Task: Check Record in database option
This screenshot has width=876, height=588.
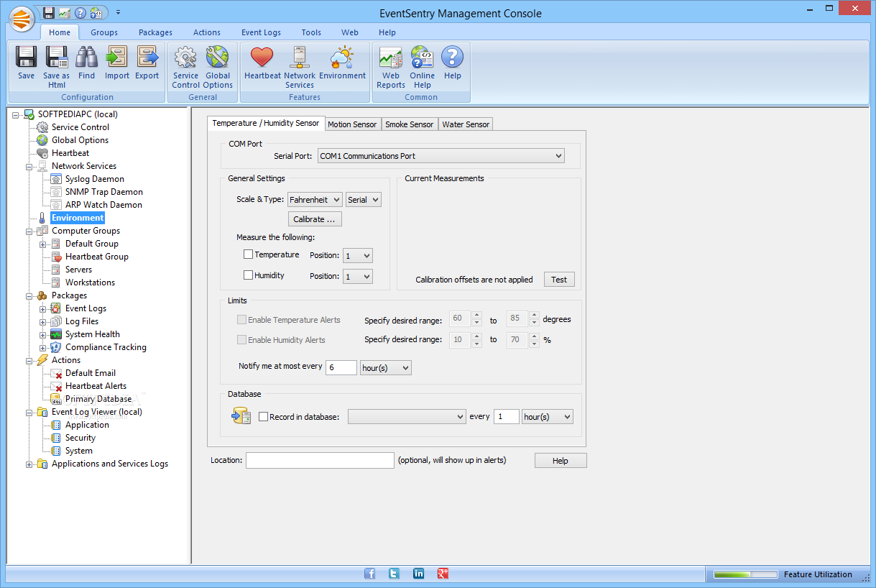Action: [x=263, y=416]
